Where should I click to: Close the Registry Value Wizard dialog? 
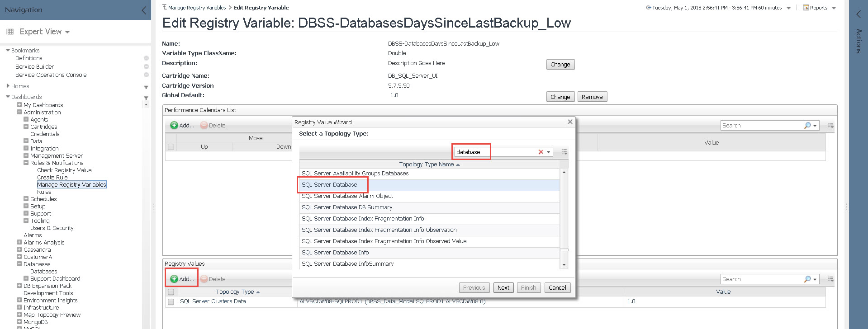570,122
